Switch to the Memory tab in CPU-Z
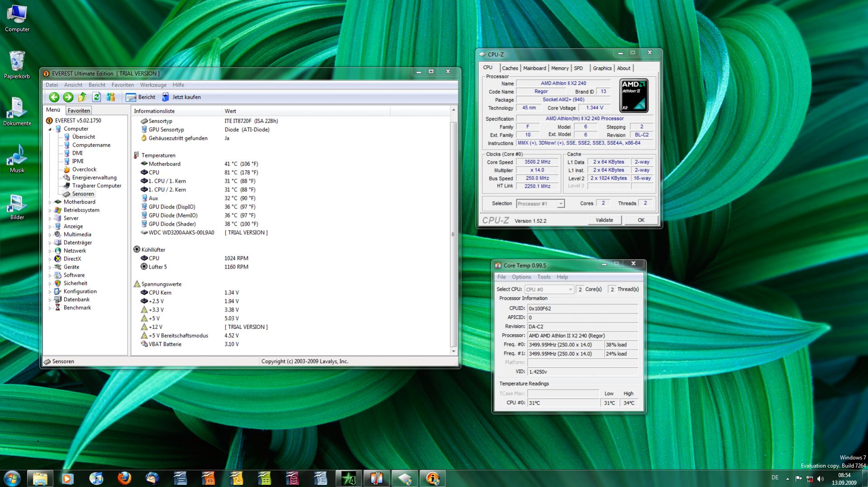The image size is (868, 487). click(x=559, y=68)
